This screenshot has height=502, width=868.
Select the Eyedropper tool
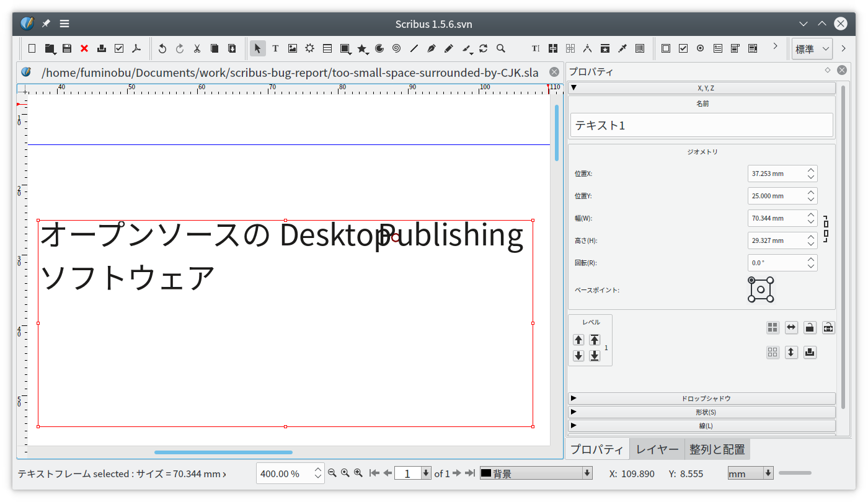622,48
